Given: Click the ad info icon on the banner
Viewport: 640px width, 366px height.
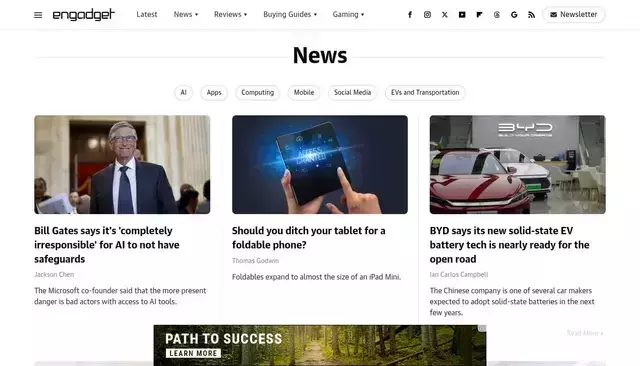Looking at the screenshot, I should [x=482, y=328].
